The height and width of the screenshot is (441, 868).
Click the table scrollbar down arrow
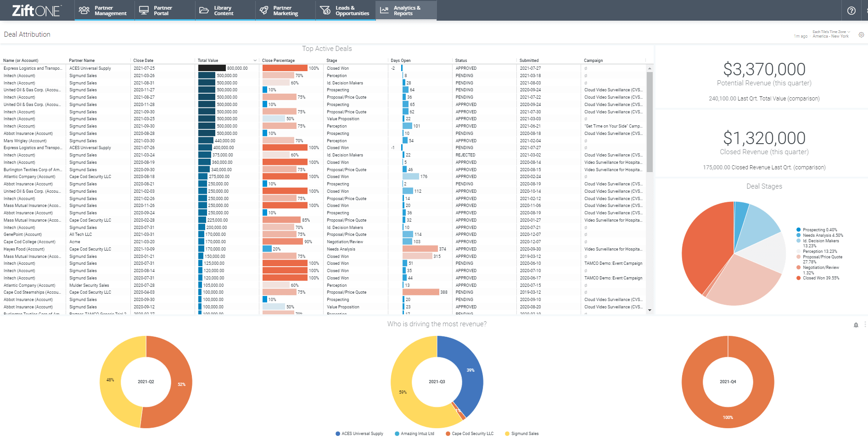point(650,310)
